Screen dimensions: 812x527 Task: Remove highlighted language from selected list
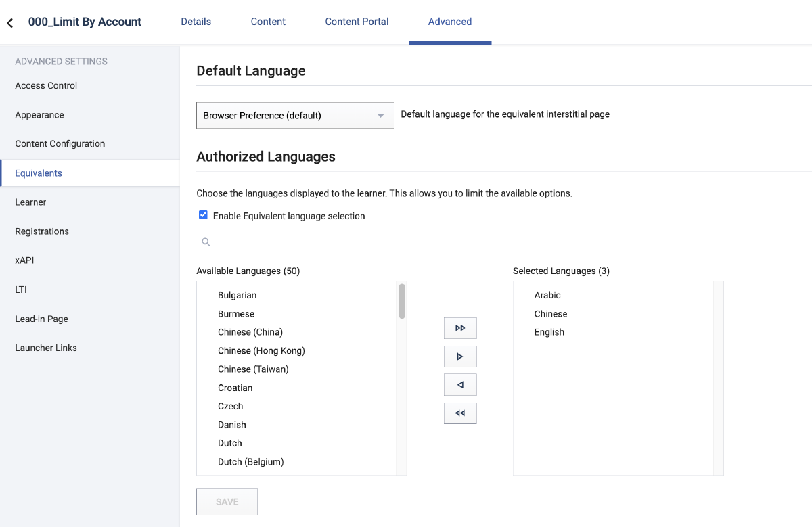click(x=460, y=385)
